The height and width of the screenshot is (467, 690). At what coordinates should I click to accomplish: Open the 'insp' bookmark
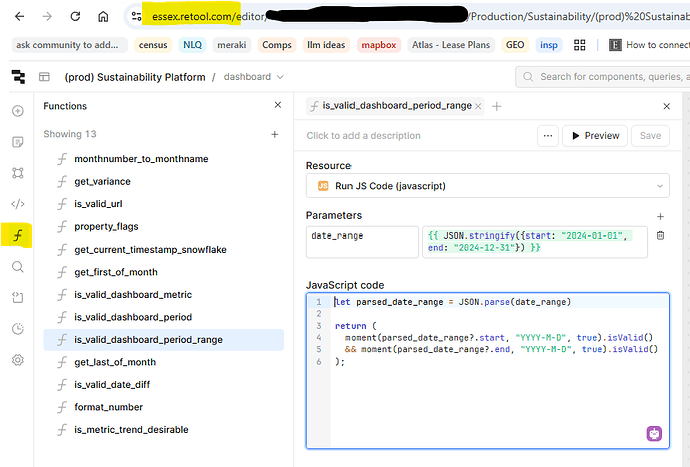[x=549, y=45]
